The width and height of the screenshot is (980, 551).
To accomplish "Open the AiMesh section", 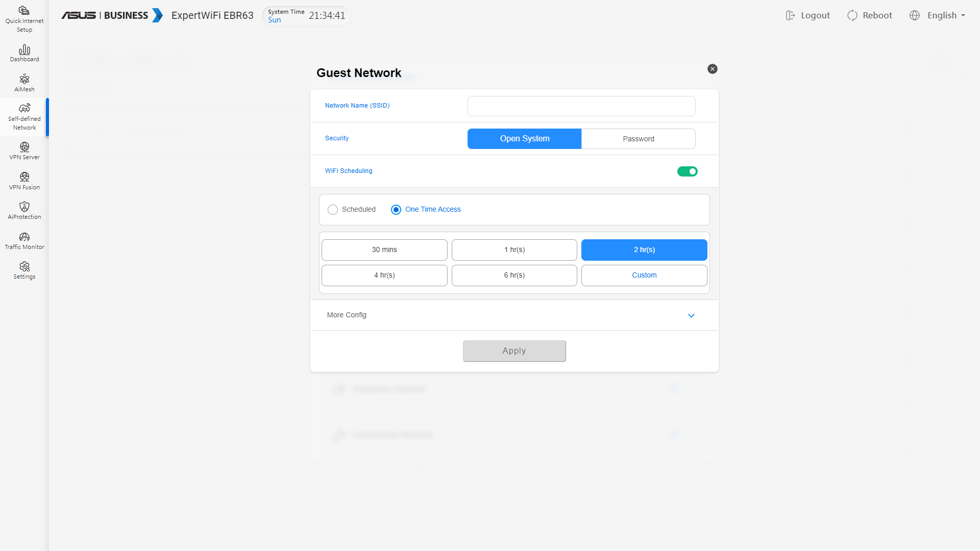I will 24,83.
